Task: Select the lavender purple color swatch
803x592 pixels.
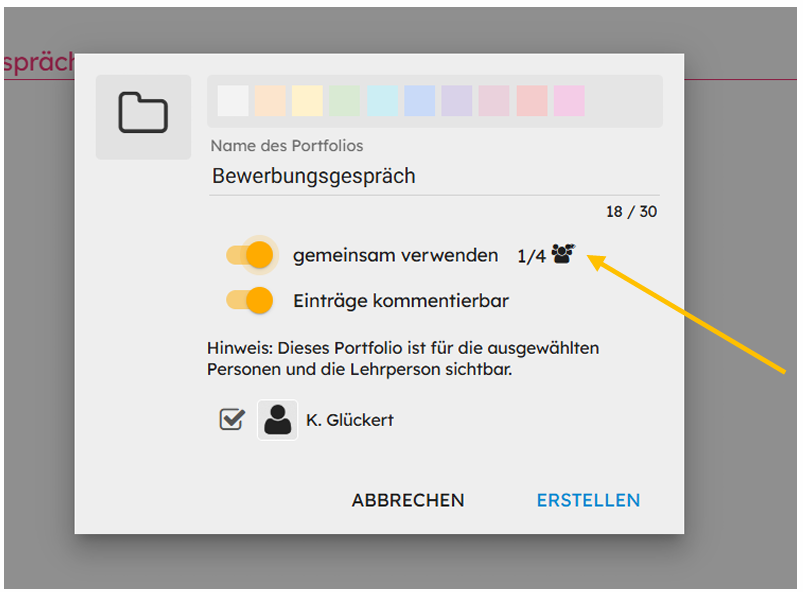Action: click(x=457, y=101)
